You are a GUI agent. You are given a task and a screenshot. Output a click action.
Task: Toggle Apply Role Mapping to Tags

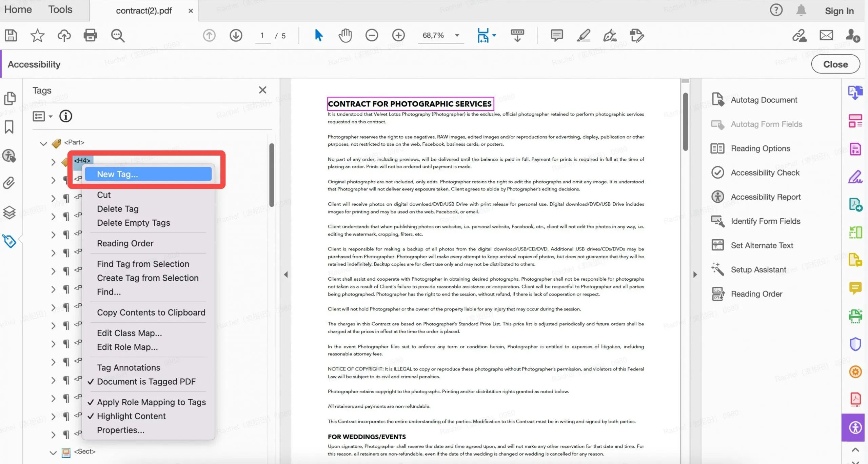point(152,402)
